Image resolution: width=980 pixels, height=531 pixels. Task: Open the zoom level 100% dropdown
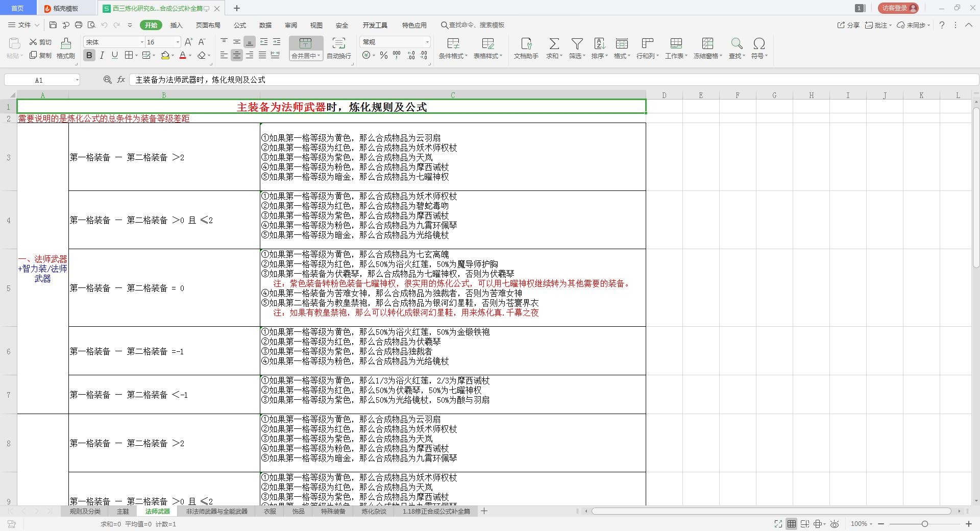pyautogui.click(x=862, y=524)
